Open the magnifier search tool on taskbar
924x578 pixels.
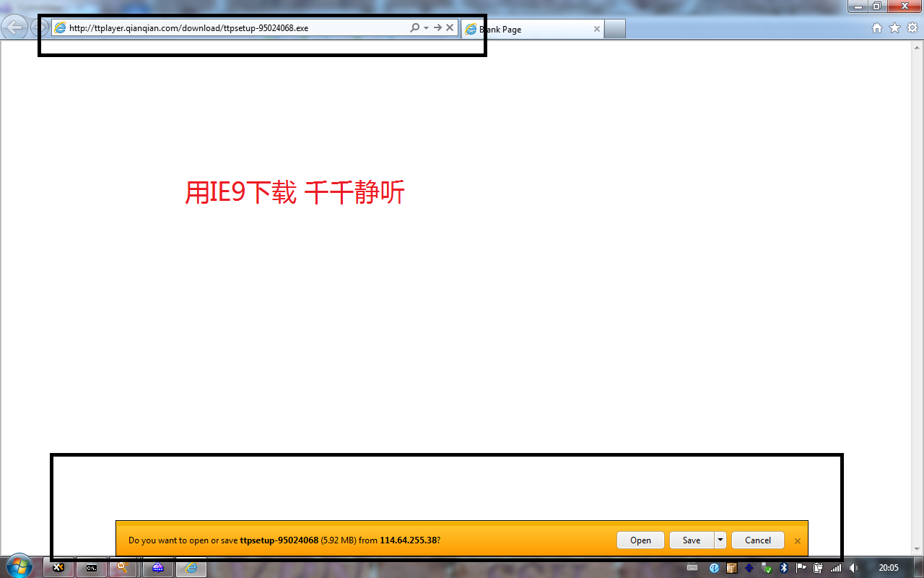pos(123,568)
